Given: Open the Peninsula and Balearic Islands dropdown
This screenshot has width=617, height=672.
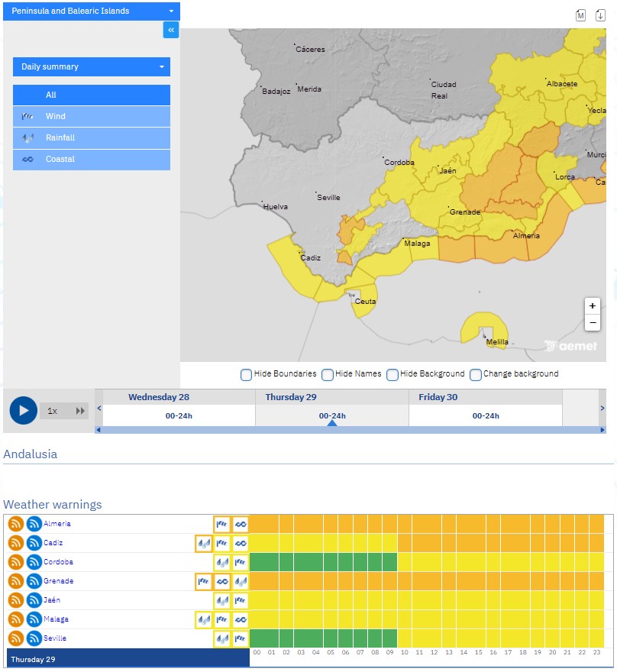Looking at the screenshot, I should pos(92,11).
